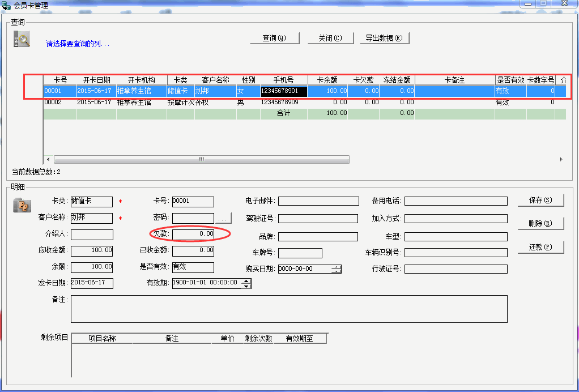Click the member card icon in details panel
The image size is (579, 392).
[x=22, y=205]
